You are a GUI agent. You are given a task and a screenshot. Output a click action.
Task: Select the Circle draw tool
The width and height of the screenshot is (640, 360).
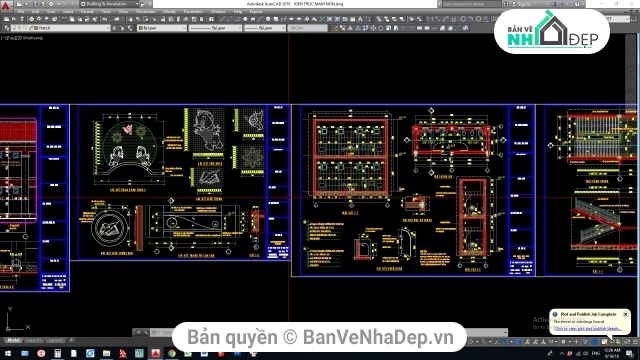(x=268, y=19)
